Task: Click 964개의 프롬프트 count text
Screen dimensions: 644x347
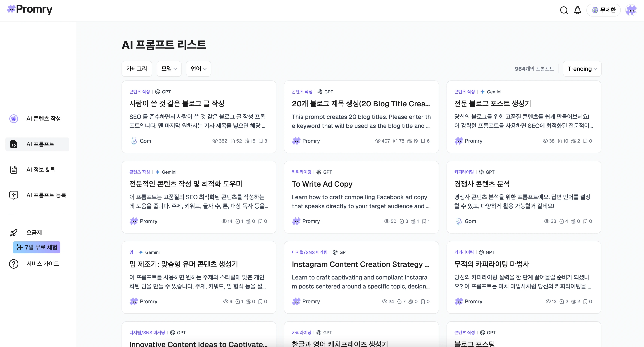Action: (534, 69)
